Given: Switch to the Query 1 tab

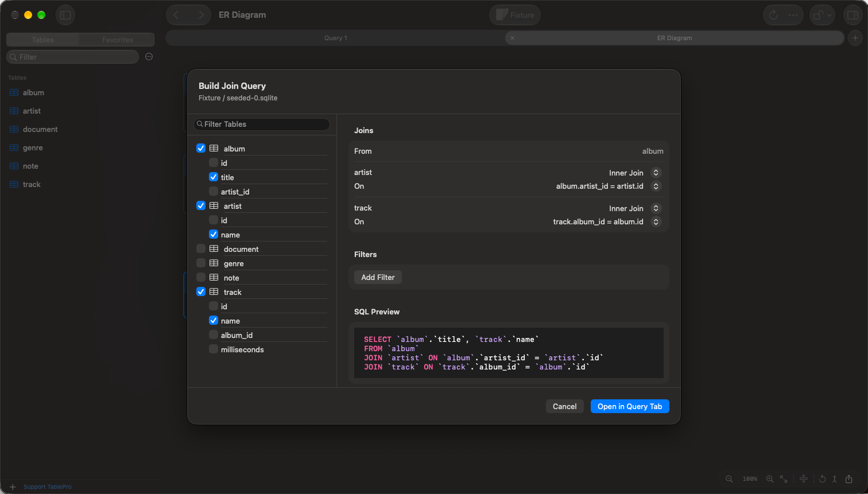Looking at the screenshot, I should pos(335,38).
